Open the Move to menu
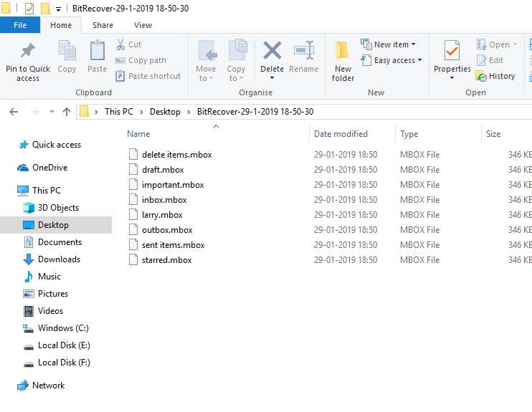The width and height of the screenshot is (532, 412). tap(206, 61)
